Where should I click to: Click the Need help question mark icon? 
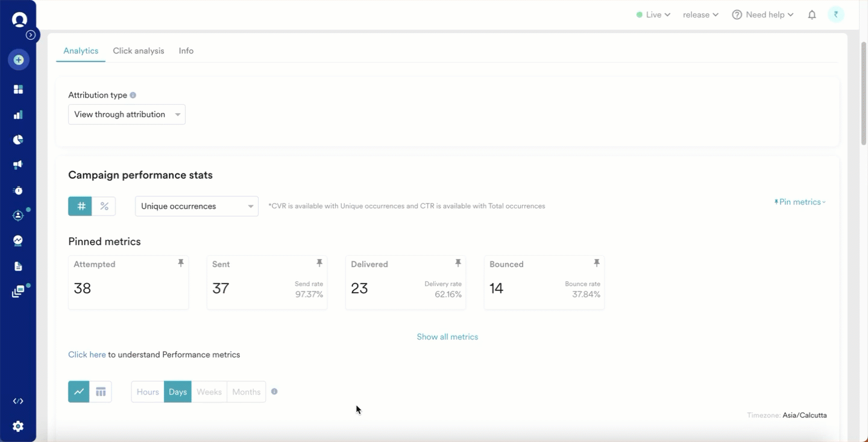(x=737, y=15)
